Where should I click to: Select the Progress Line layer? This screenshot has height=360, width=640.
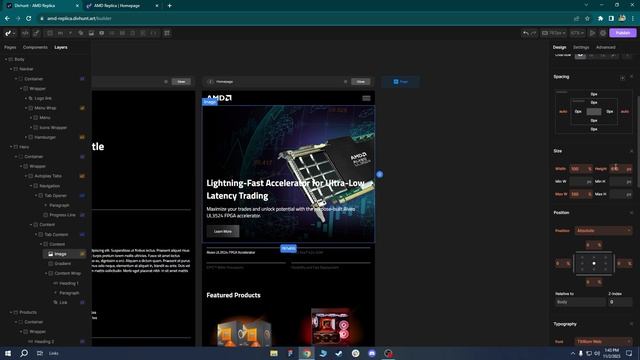point(62,215)
